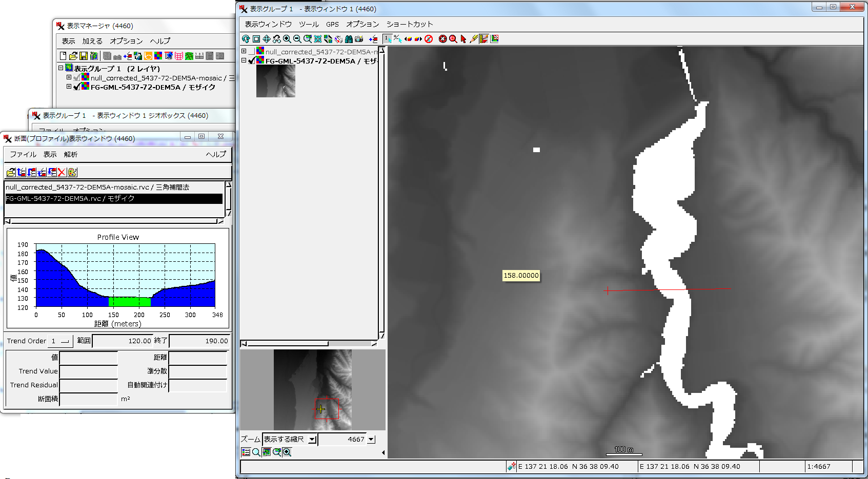Click the red prohibition circle icon
Viewport: 868px width, 479px height.
coord(429,39)
